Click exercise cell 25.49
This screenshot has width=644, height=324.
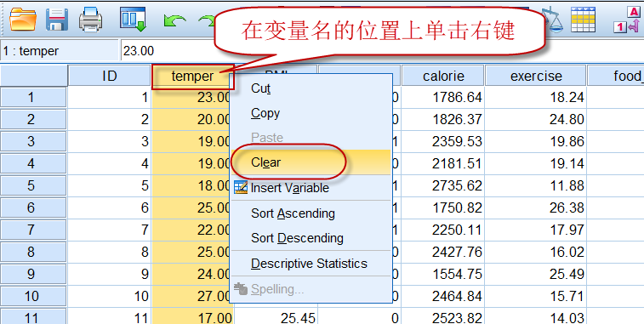[x=536, y=274]
